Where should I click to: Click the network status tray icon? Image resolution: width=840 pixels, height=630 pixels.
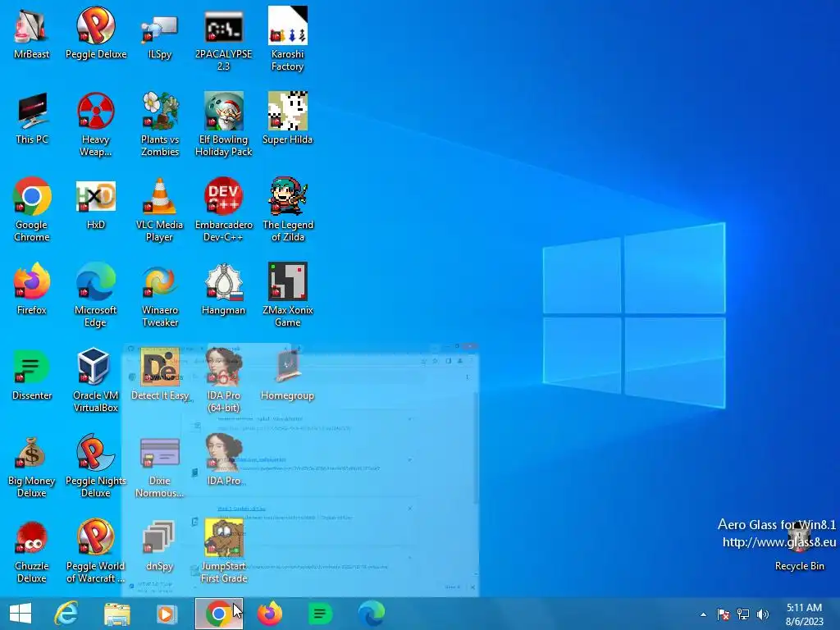tap(743, 614)
